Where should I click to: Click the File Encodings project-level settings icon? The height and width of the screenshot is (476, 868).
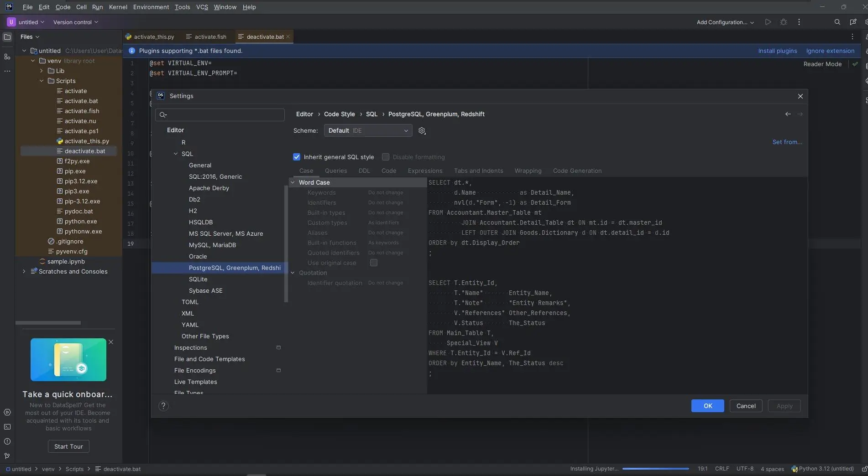pos(278,370)
